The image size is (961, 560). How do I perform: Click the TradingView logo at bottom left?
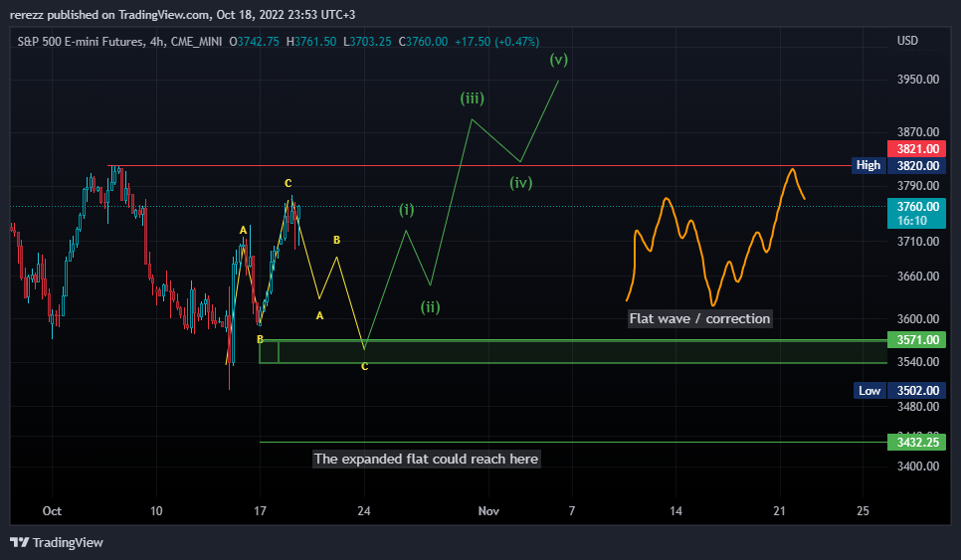(x=57, y=542)
